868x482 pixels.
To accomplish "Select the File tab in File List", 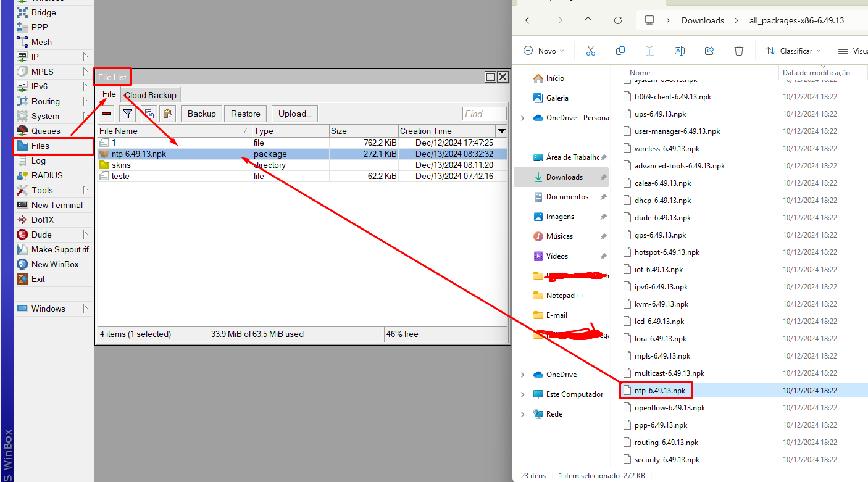I will pos(109,94).
